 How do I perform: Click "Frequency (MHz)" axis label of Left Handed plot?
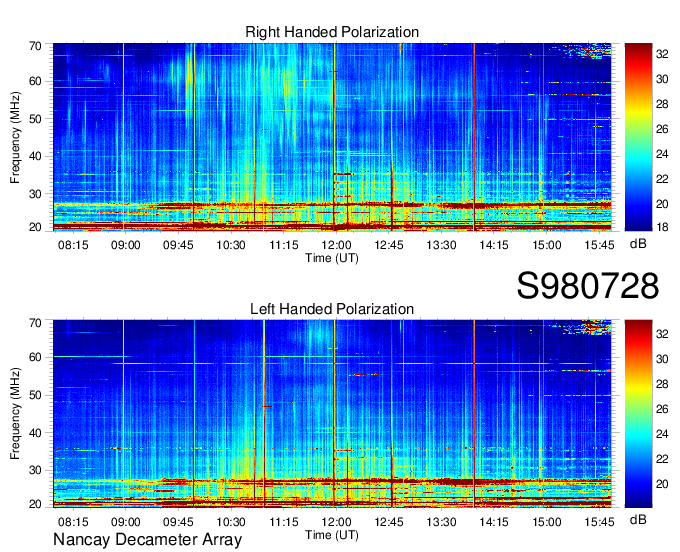pos(15,414)
